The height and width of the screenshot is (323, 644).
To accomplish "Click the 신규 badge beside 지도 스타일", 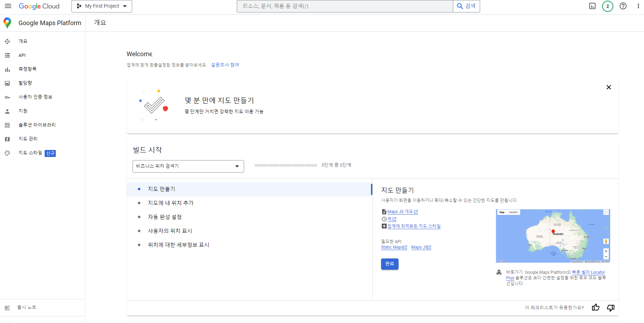I will 50,153.
